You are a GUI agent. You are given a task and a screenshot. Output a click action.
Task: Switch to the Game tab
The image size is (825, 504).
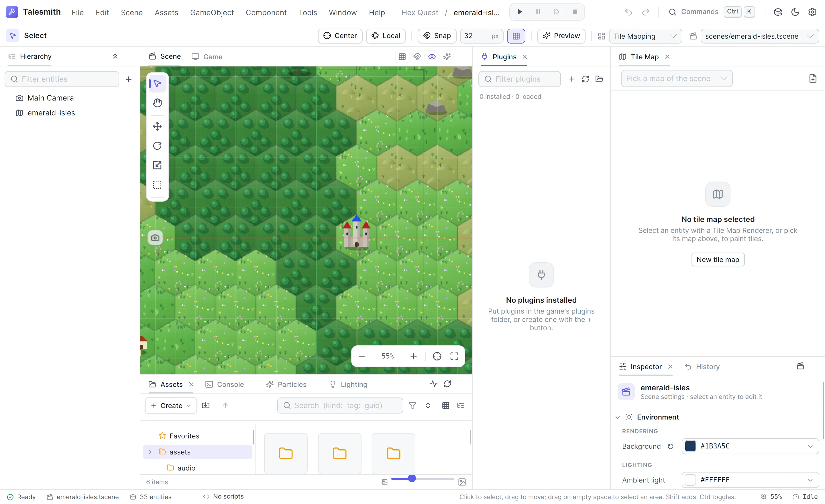click(x=207, y=57)
